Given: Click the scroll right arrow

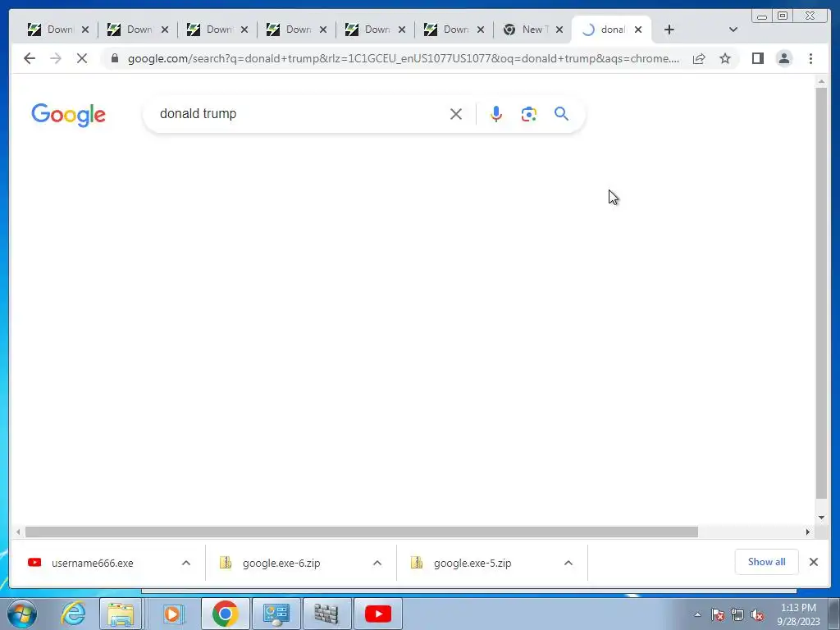Looking at the screenshot, I should tap(807, 532).
